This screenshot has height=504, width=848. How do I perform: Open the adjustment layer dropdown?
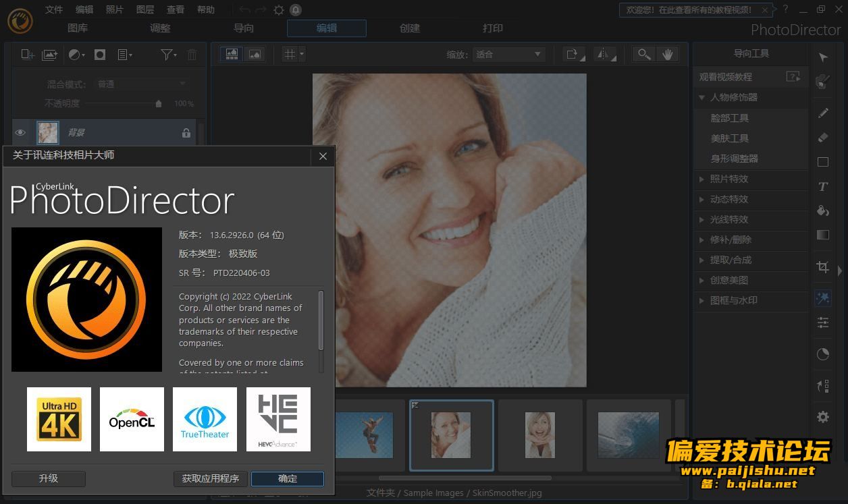point(77,55)
